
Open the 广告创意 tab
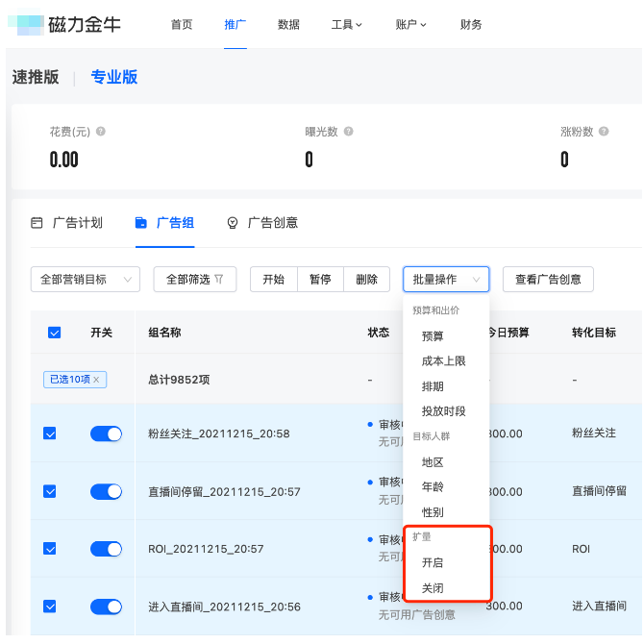tap(262, 223)
